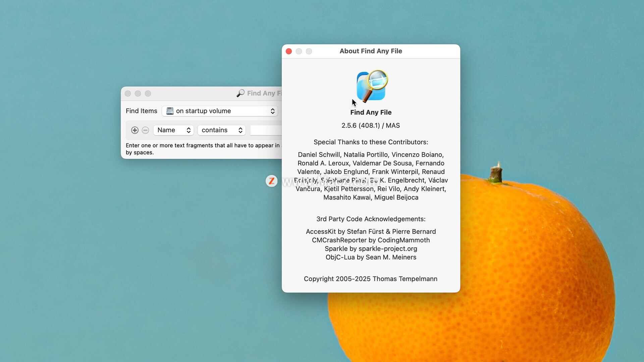This screenshot has width=644, height=362.
Task: Open the 'on startup volume' location dropdown
Action: [x=220, y=111]
